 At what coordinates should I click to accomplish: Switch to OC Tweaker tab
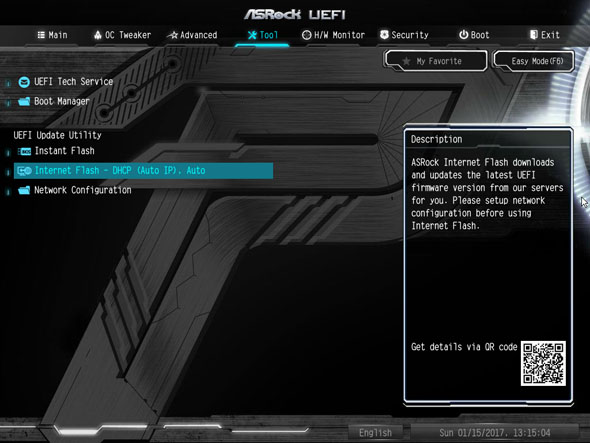pos(122,35)
